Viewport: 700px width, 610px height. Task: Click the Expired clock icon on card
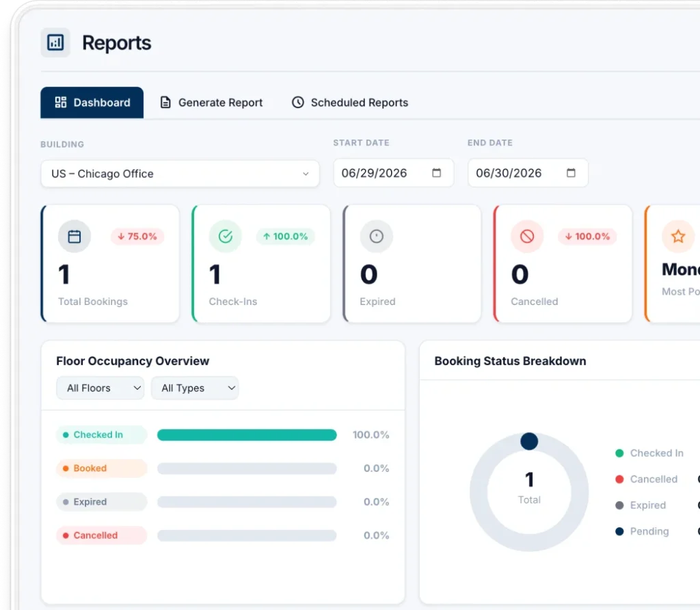tap(377, 236)
